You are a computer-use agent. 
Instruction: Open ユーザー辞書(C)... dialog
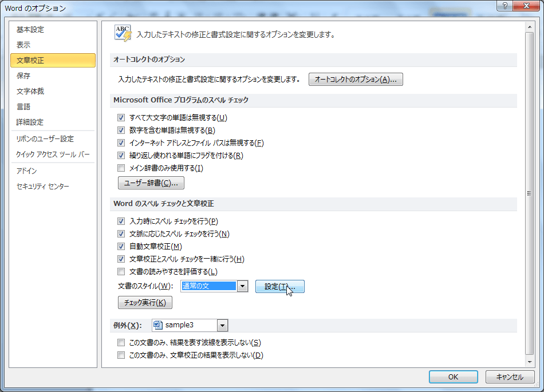coord(151,183)
